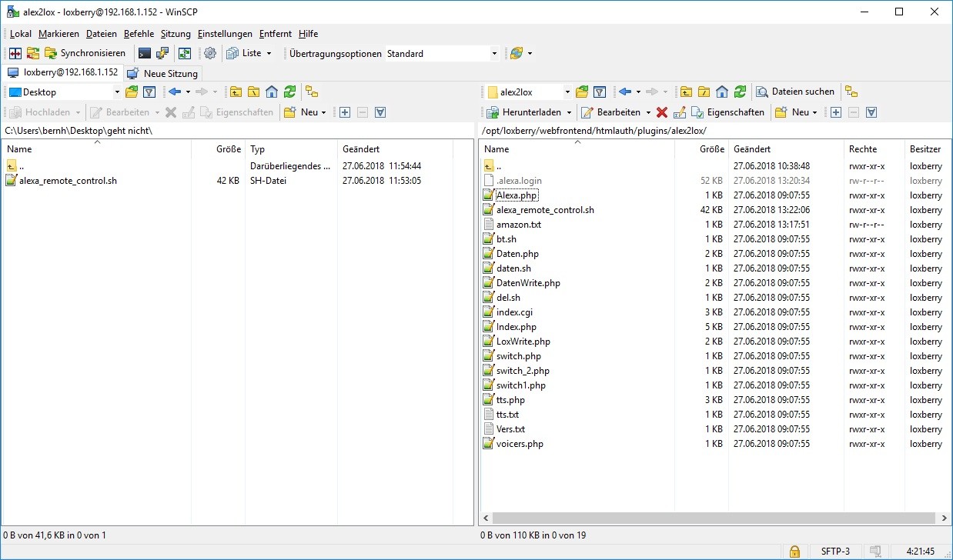Select alexa_remote_control.sh in local panel
Screen dimensions: 953x560
click(x=68, y=181)
